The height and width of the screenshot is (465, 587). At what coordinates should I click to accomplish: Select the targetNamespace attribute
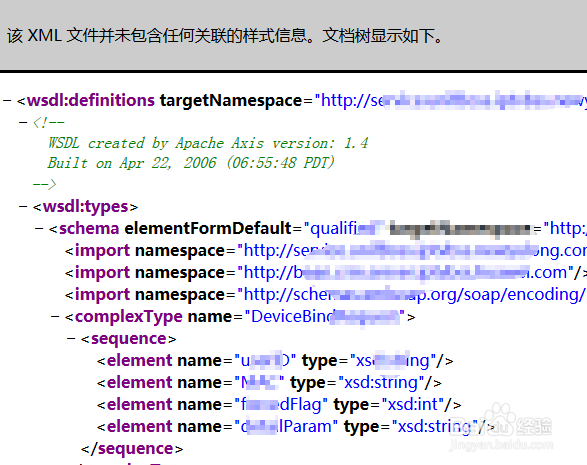231,100
